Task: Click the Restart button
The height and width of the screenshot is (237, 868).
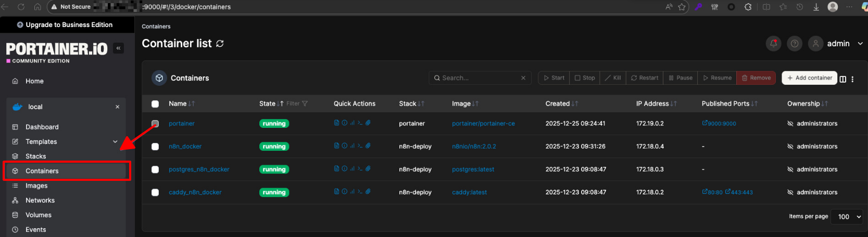Action: [x=645, y=78]
